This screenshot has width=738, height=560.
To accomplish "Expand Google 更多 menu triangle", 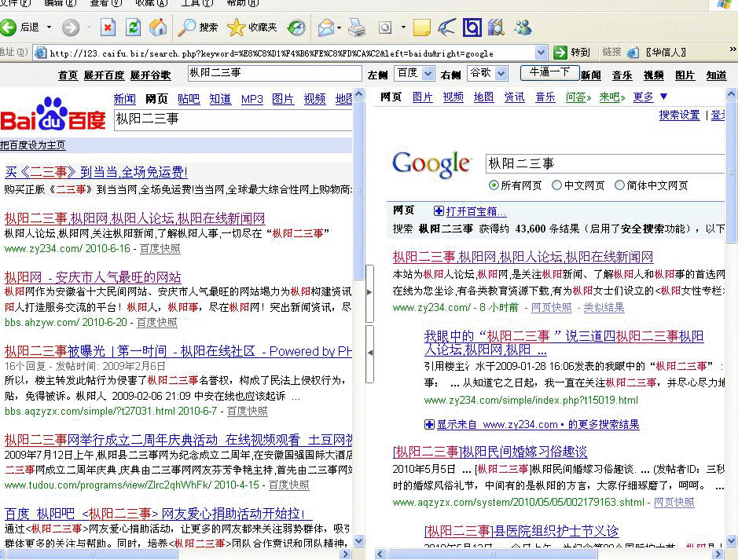I will click(663, 97).
